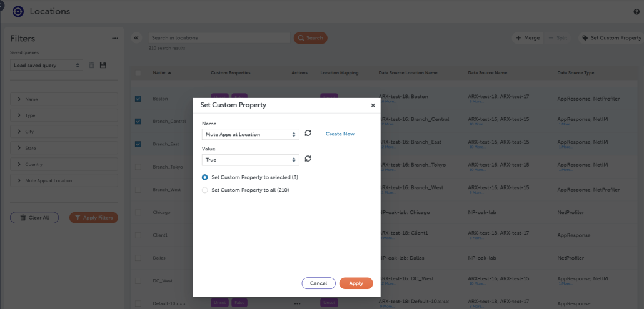Image resolution: width=644 pixels, height=309 pixels.
Task: Click the Split button
Action: click(558, 37)
